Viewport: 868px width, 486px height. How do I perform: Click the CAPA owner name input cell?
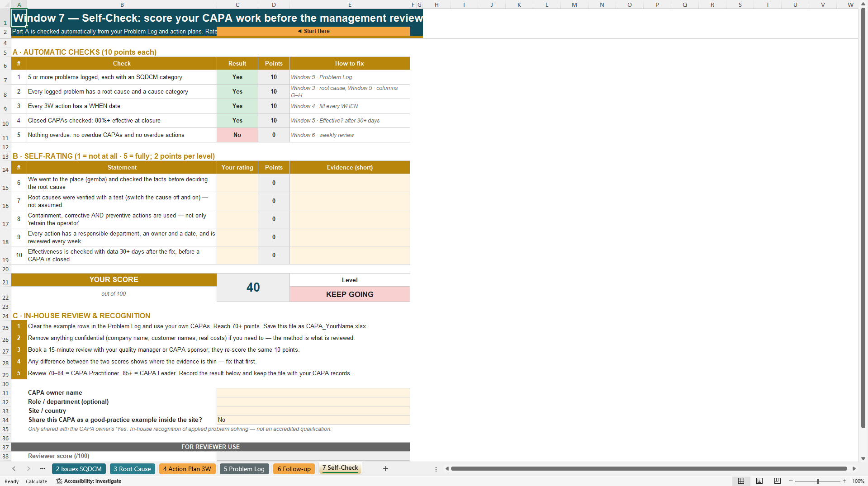pos(313,393)
